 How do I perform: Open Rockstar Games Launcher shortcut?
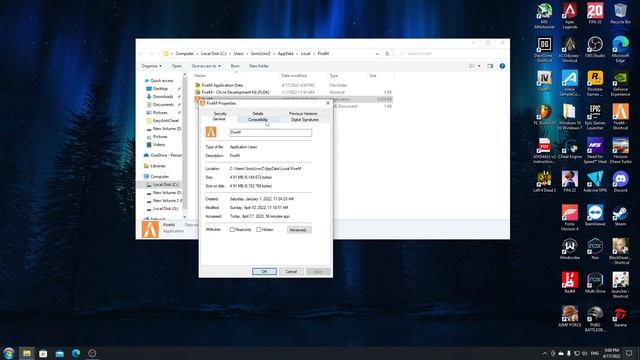point(595,83)
